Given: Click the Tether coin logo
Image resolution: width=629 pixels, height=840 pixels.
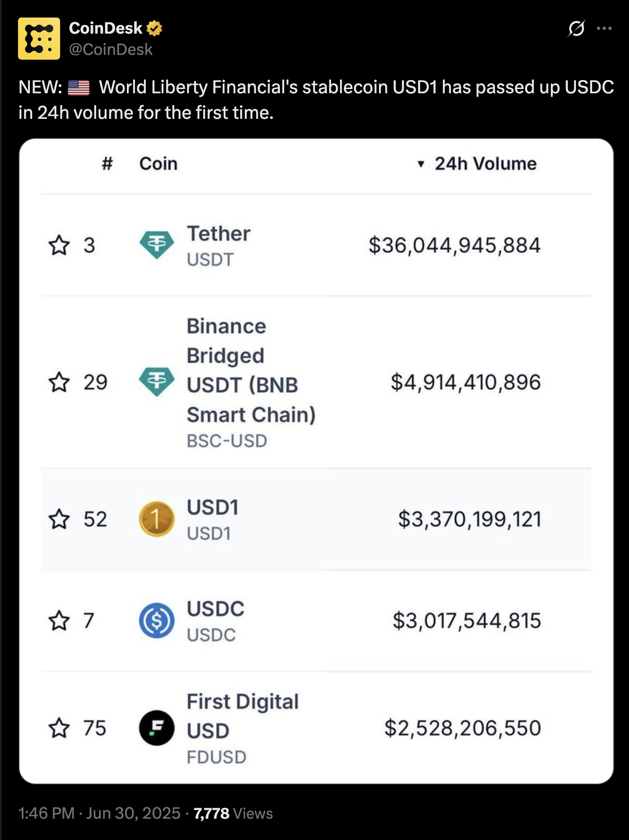Looking at the screenshot, I should click(157, 245).
